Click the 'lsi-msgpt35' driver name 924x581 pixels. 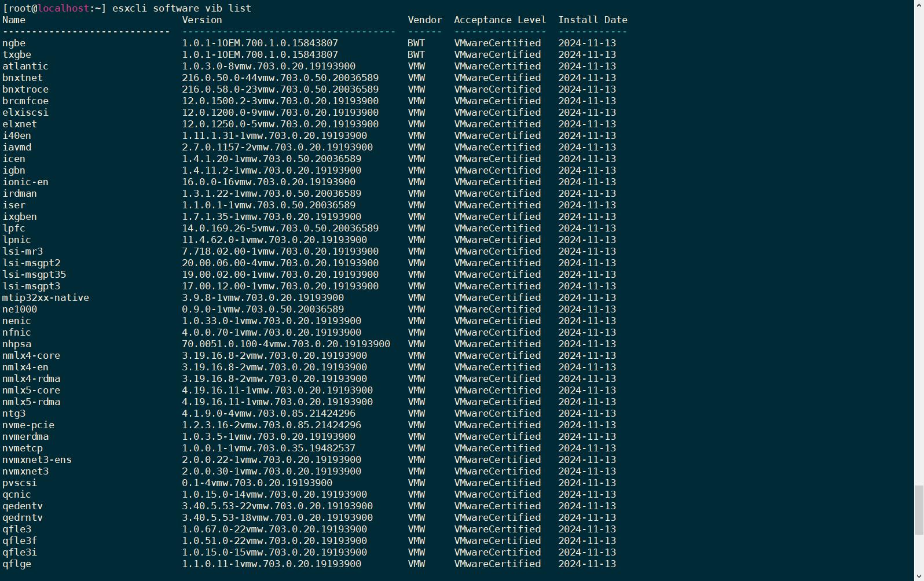[x=34, y=274]
